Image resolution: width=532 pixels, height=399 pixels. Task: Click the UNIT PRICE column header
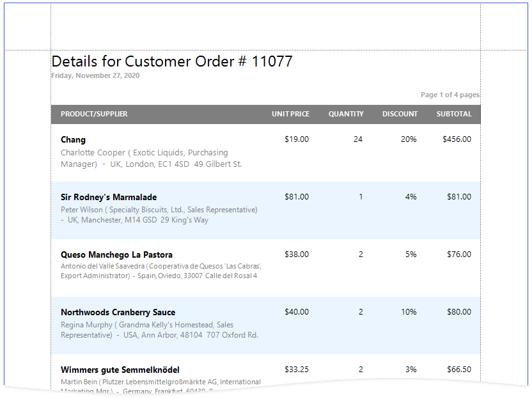tap(290, 114)
